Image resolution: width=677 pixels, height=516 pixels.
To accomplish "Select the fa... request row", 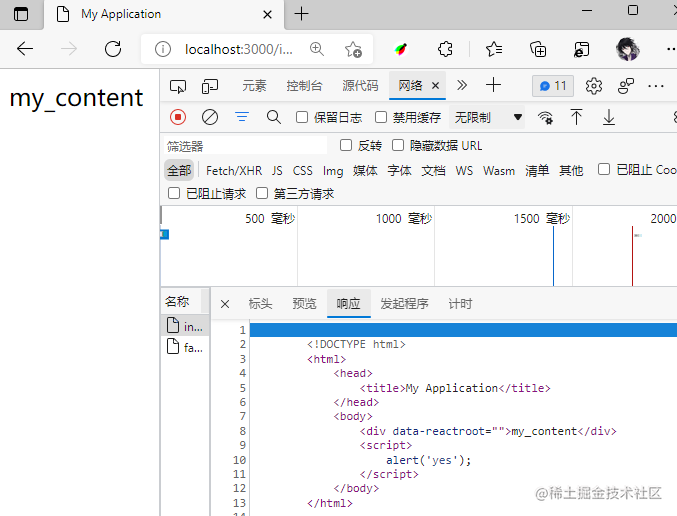I will pos(185,347).
